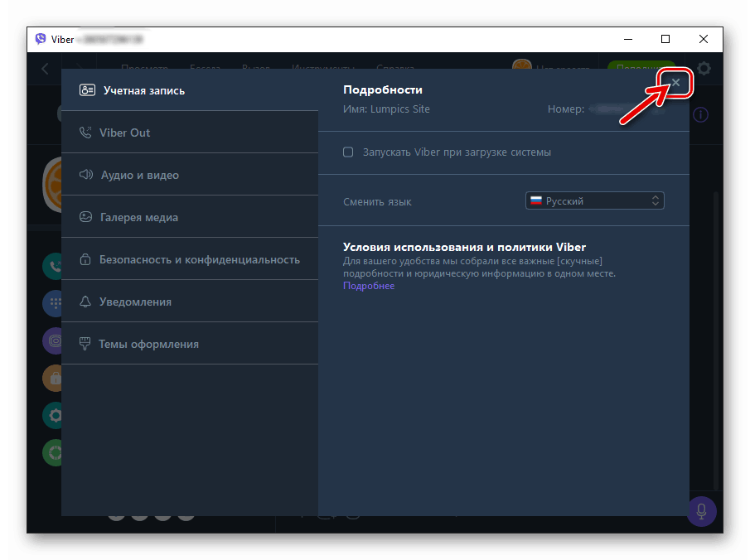This screenshot has height=560, width=750.
Task: Click the paintbrush themes icon
Action: pos(85,343)
